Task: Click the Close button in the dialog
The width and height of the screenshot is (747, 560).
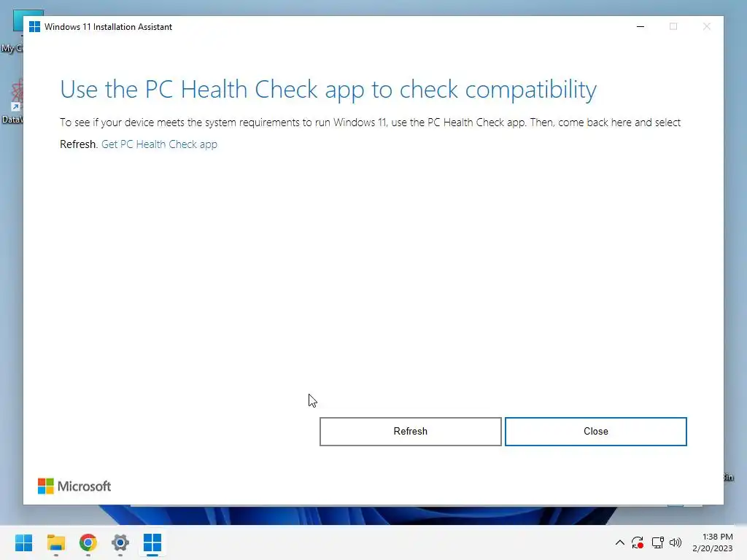Action: [595, 432]
